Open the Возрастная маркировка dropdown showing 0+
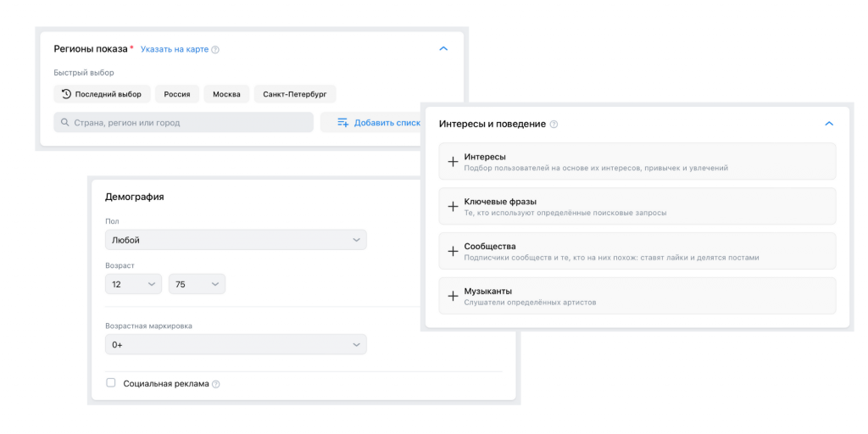 pyautogui.click(x=236, y=344)
